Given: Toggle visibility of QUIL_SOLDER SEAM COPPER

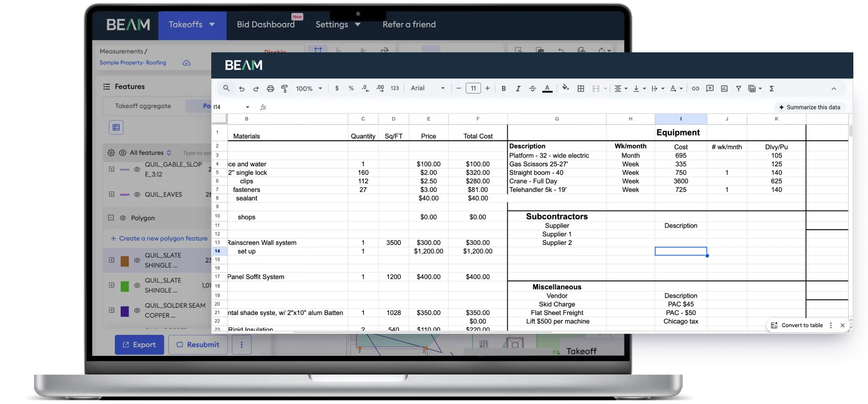Looking at the screenshot, I should point(137,310).
